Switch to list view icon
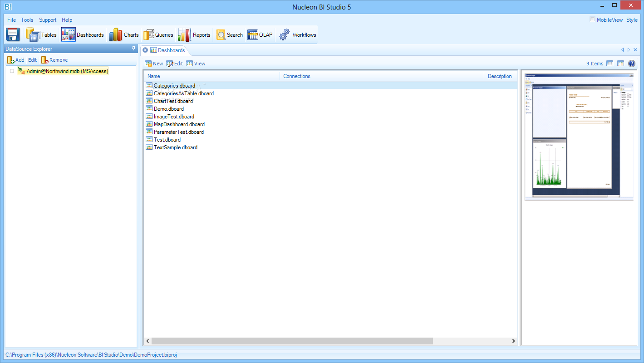 (610, 64)
